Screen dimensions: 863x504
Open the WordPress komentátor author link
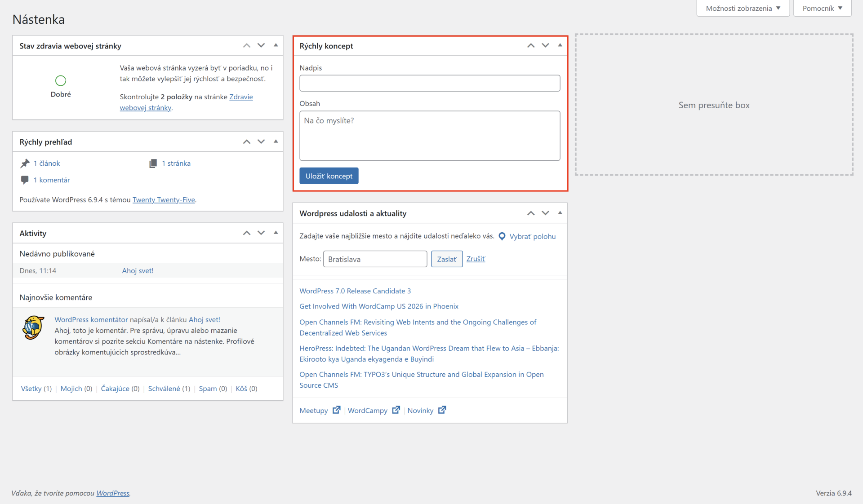(91, 319)
